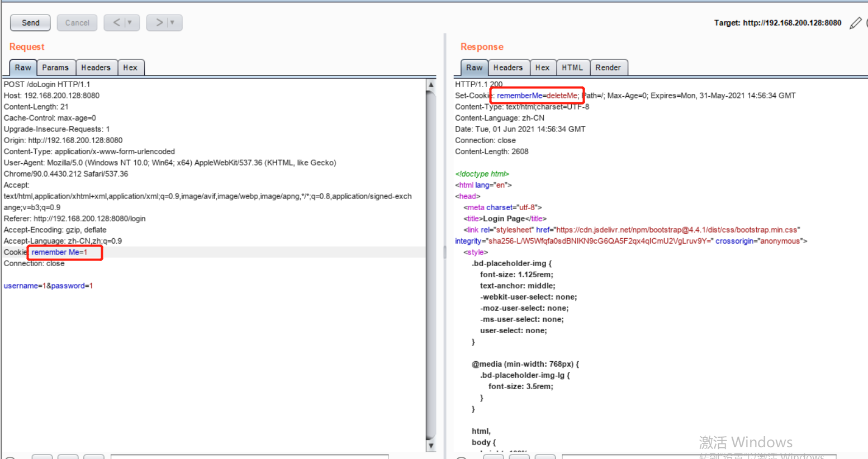Click Connection: close in the request
Screen dimensions: 868x459
click(34, 263)
